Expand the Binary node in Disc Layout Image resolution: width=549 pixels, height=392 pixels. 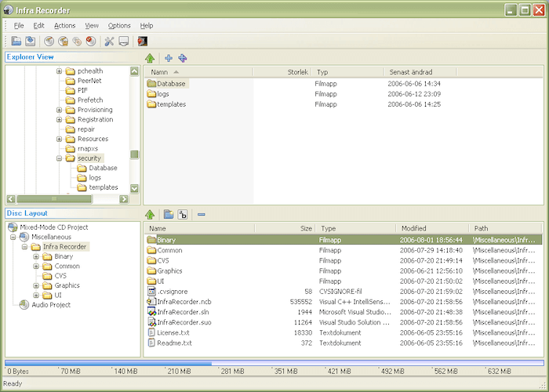tap(36, 256)
